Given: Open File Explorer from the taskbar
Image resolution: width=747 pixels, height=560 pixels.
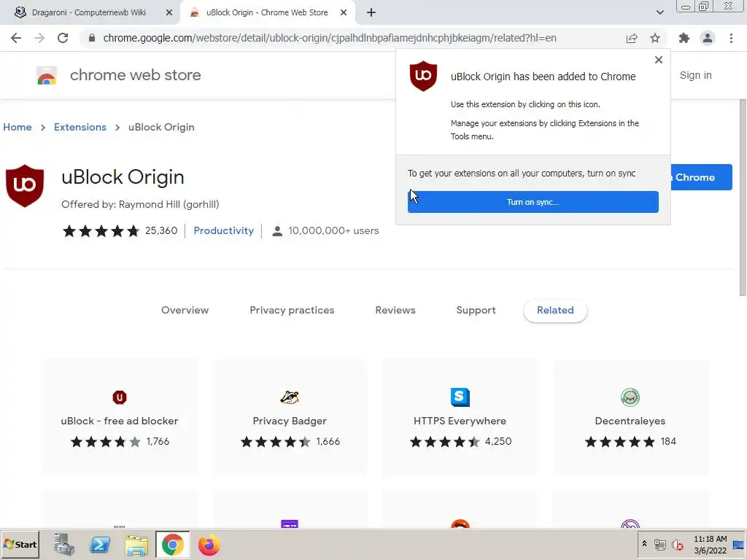Looking at the screenshot, I should 136,545.
